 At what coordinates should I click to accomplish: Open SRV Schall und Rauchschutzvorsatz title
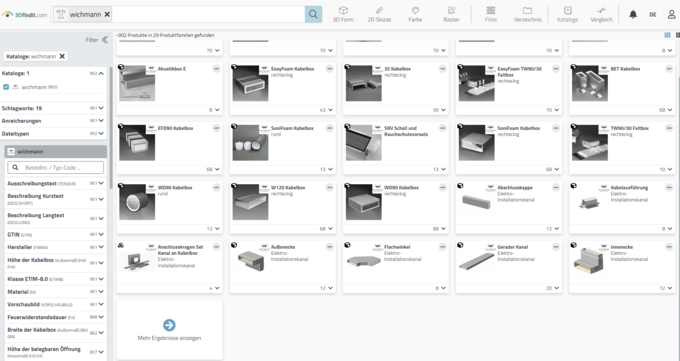[x=406, y=131]
